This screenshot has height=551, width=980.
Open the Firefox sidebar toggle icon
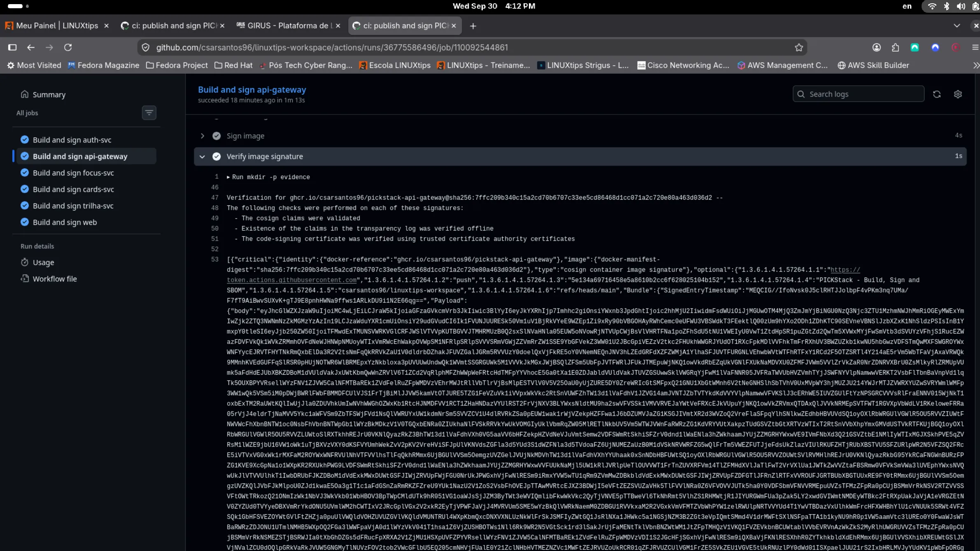[x=12, y=47]
